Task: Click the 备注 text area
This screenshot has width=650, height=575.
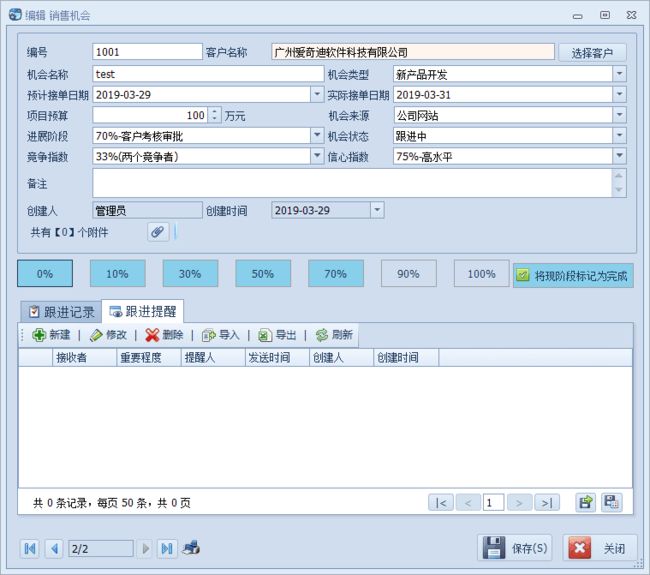Action: [x=352, y=183]
